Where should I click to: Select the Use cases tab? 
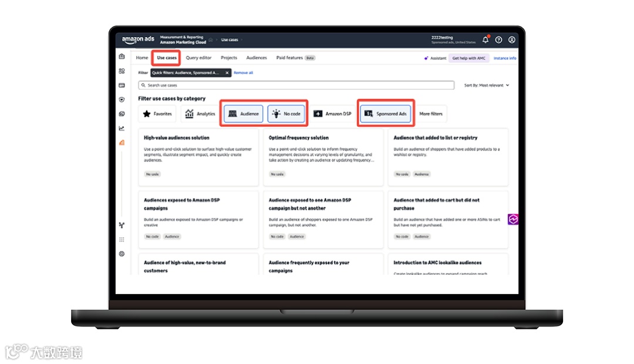coord(167,58)
